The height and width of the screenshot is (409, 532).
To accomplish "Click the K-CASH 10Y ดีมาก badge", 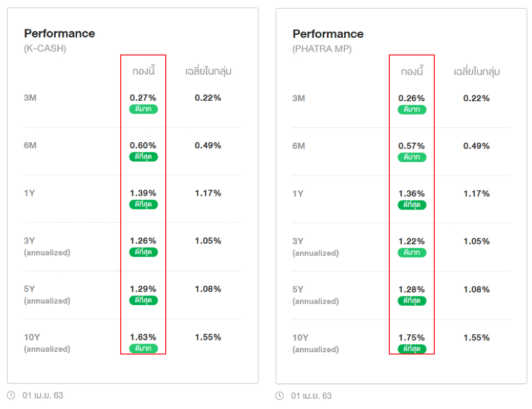I will click(143, 349).
